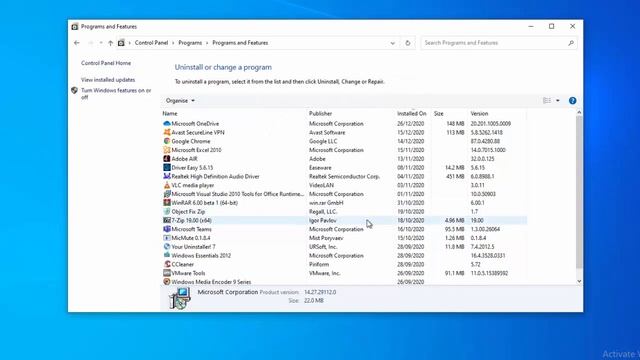Viewport: 640px width, 360px height.
Task: Select the Microsoft Teams row name
Action: [191, 229]
